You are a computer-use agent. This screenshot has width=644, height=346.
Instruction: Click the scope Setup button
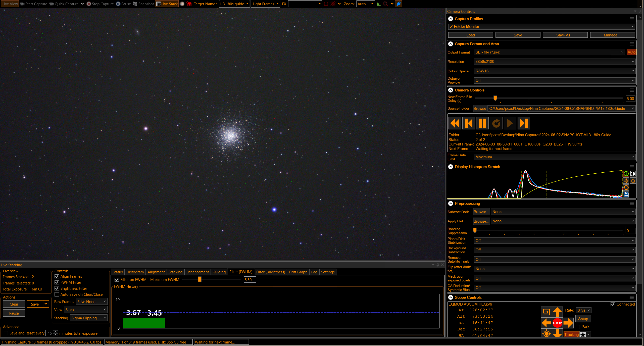tap(583, 319)
